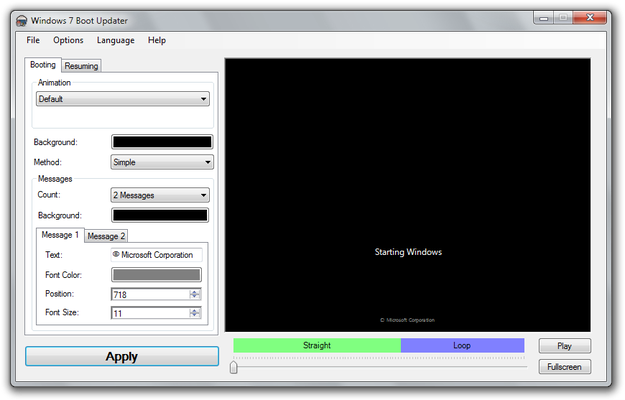The width and height of the screenshot is (625, 400).
Task: Open the File menu
Action: (33, 40)
